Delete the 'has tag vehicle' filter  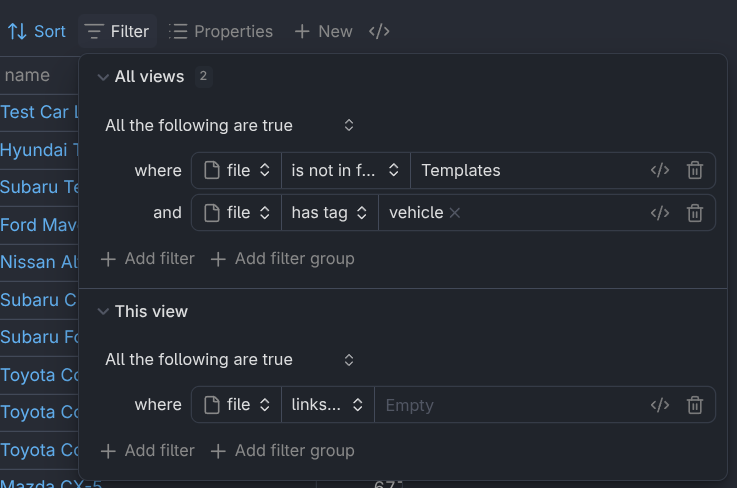pyautogui.click(x=695, y=212)
